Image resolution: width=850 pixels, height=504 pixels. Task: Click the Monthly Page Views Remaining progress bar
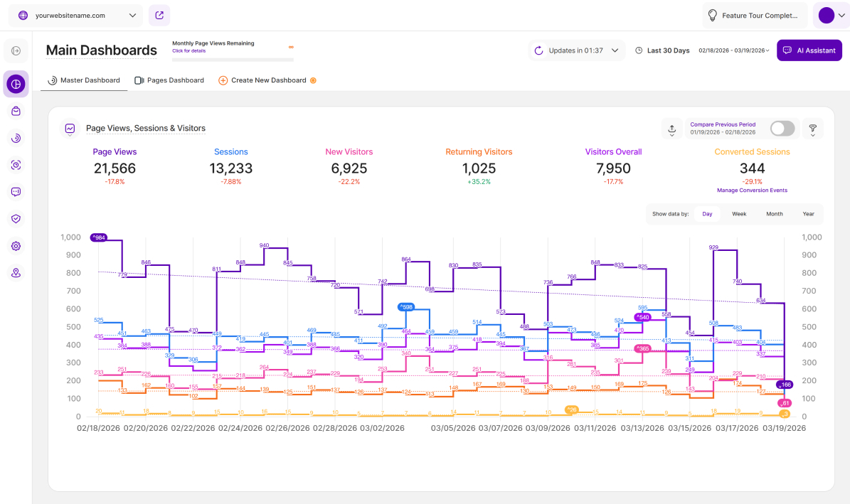[233, 59]
